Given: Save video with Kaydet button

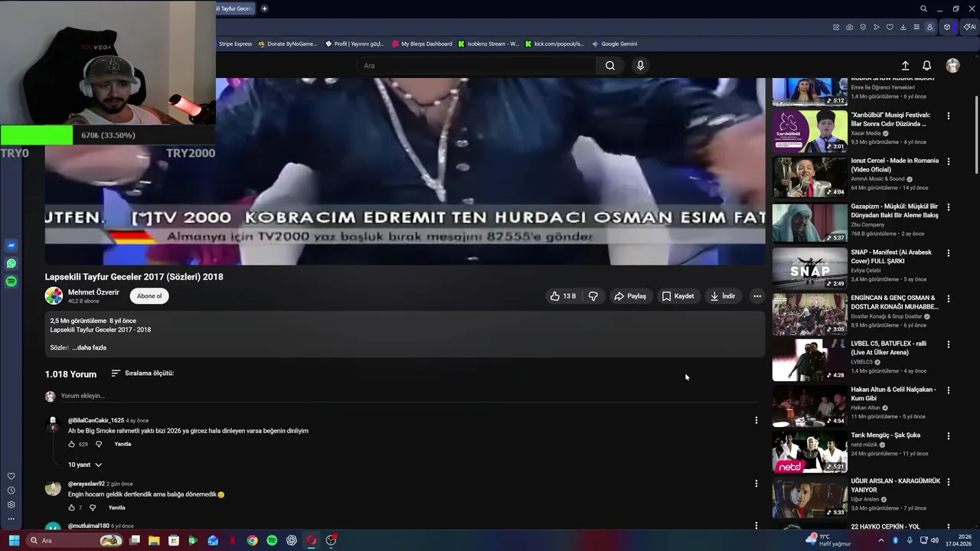Looking at the screenshot, I should tap(678, 296).
